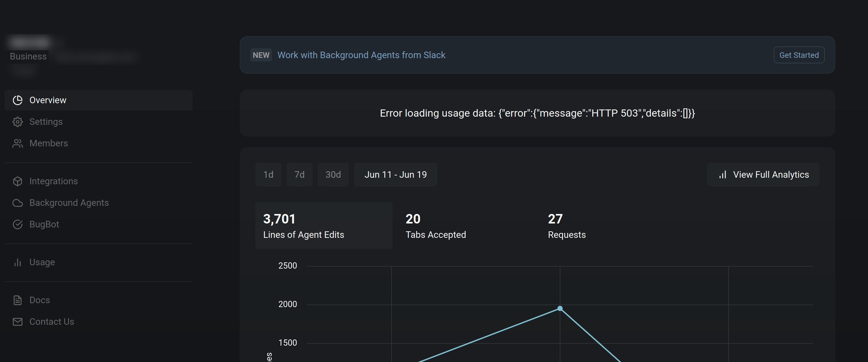This screenshot has height=362, width=868.
Task: Click the analytics bars icon on View Full Analytics
Action: click(722, 174)
